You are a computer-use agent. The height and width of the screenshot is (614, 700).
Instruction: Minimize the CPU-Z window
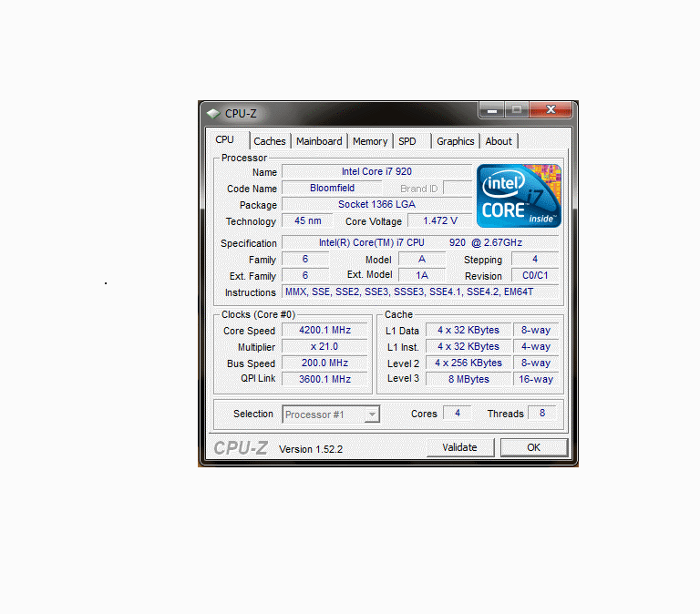pos(492,110)
